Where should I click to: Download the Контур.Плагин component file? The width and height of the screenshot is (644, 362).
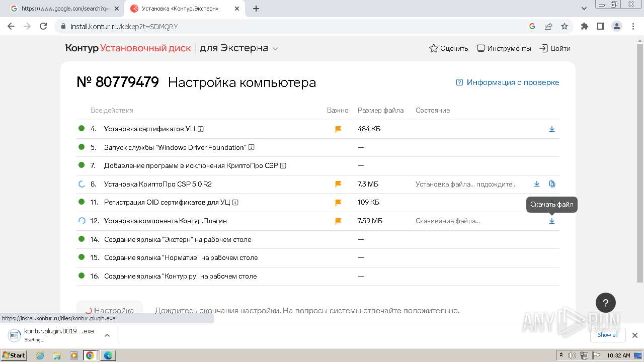[552, 221]
